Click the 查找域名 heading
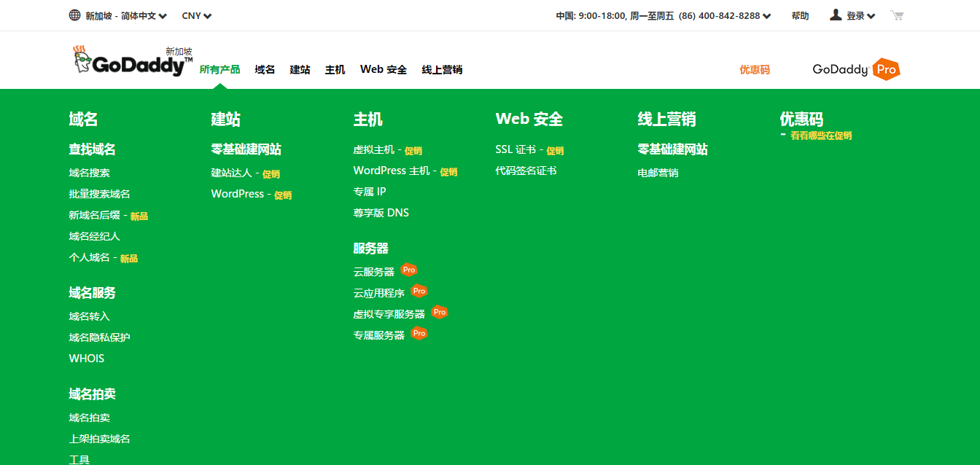The width and height of the screenshot is (980, 465). pyautogui.click(x=93, y=149)
